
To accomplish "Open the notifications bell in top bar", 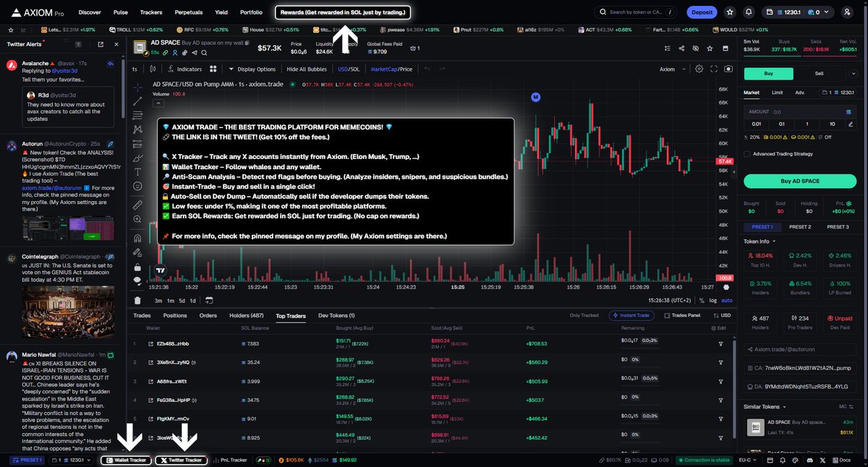I will coord(749,12).
